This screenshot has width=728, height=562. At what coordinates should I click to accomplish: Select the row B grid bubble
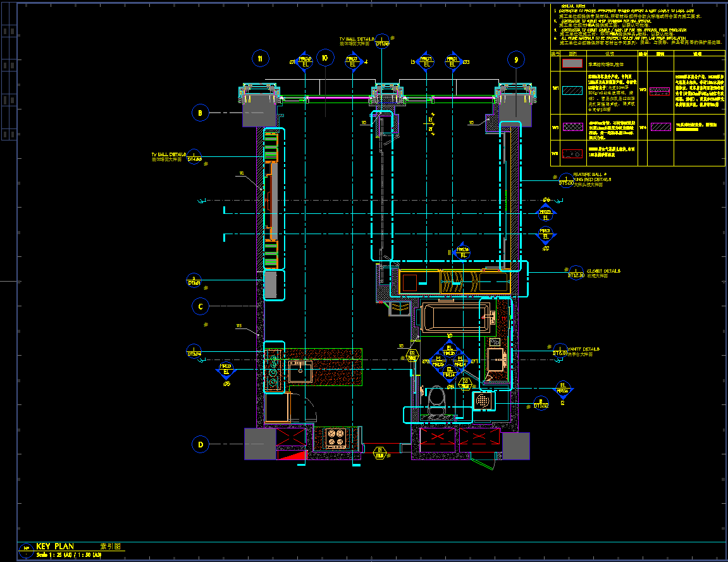(200, 113)
